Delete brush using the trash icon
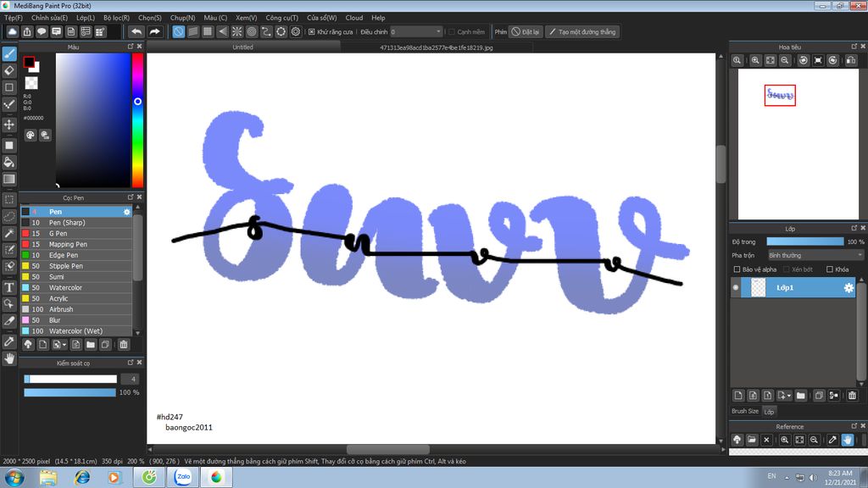868x488 pixels. [x=124, y=345]
